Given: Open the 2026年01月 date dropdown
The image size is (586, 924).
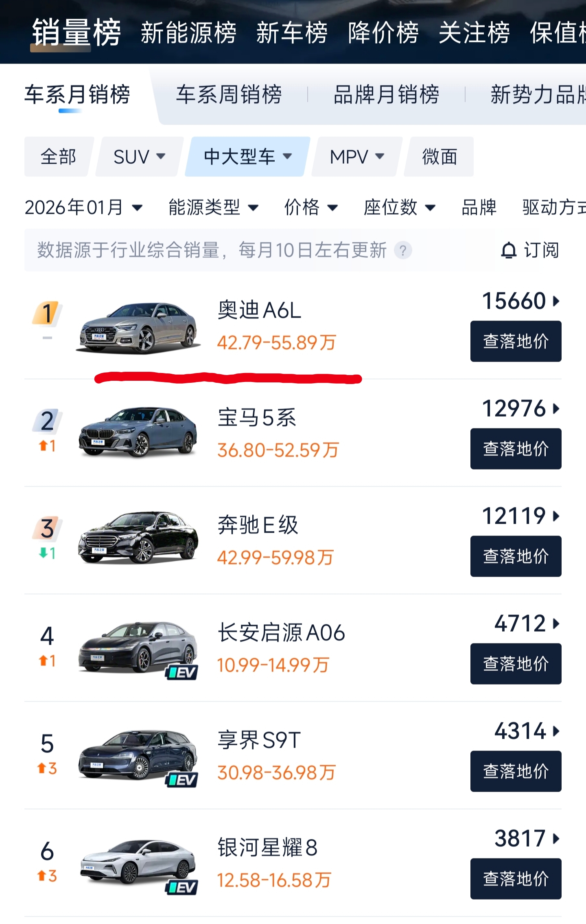Looking at the screenshot, I should (x=83, y=207).
